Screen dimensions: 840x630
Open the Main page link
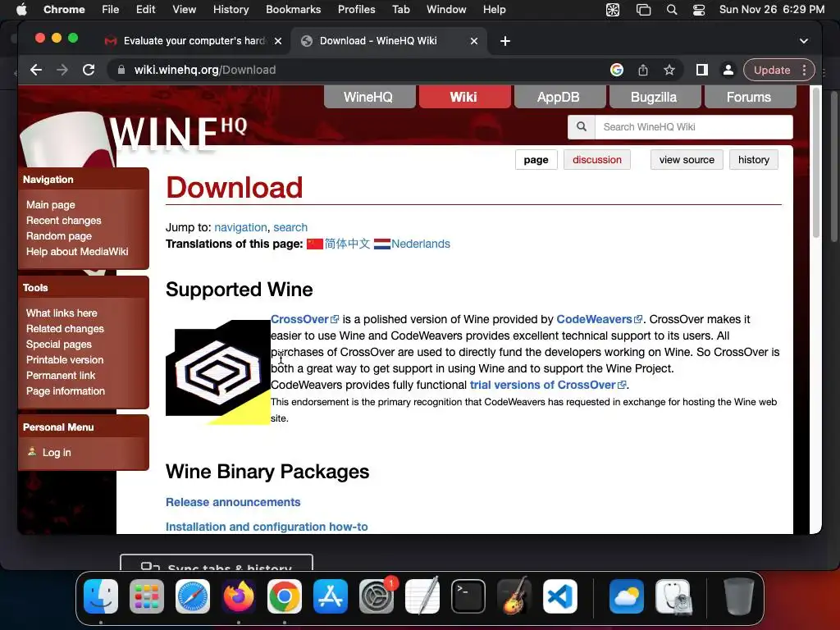tap(50, 204)
